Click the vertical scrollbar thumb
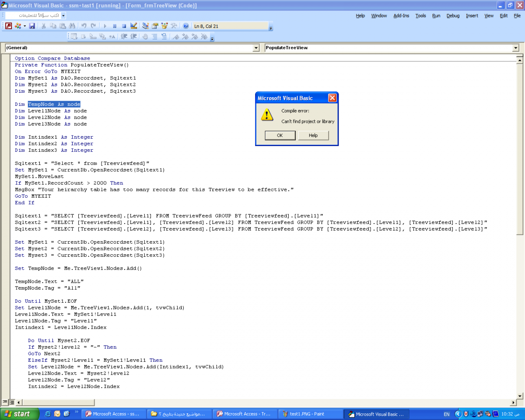Screen dimensions: 525x420 (519, 150)
